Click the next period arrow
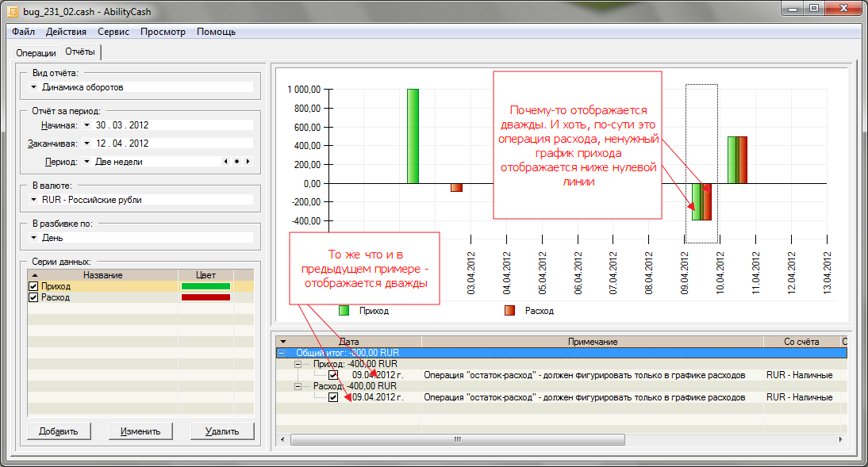Viewport: 868px width, 467px height. click(x=248, y=162)
